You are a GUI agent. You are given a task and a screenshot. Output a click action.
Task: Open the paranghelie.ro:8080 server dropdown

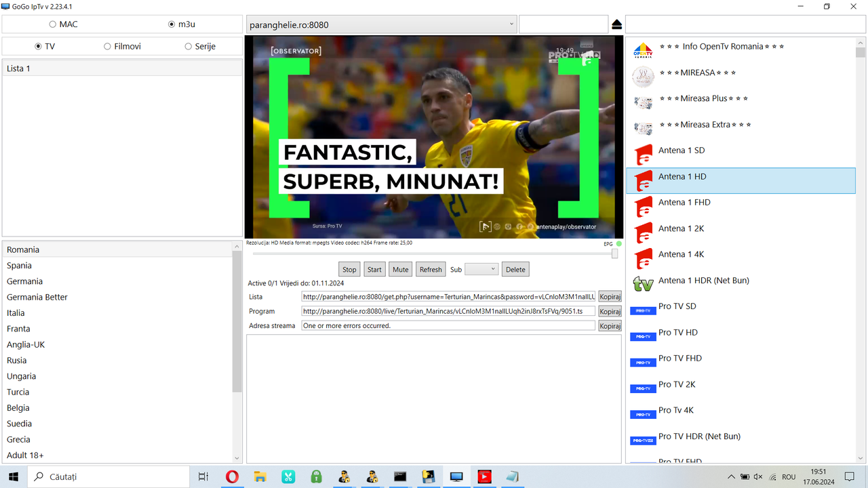pos(381,24)
